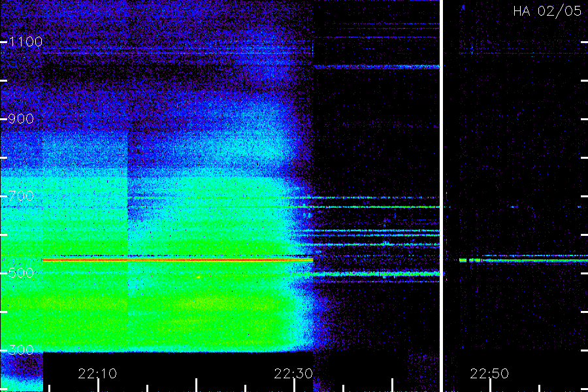
Task: Click the 22:10 time axis label
Action: point(97,374)
